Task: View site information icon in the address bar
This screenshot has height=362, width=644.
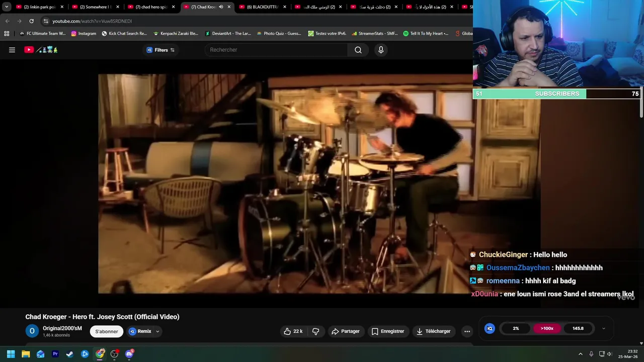Action: 46,21
